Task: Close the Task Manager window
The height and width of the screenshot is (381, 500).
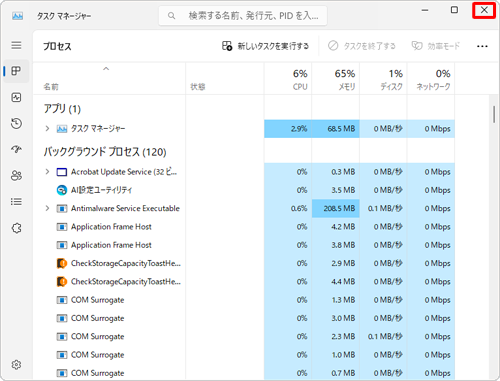Action: tap(484, 10)
